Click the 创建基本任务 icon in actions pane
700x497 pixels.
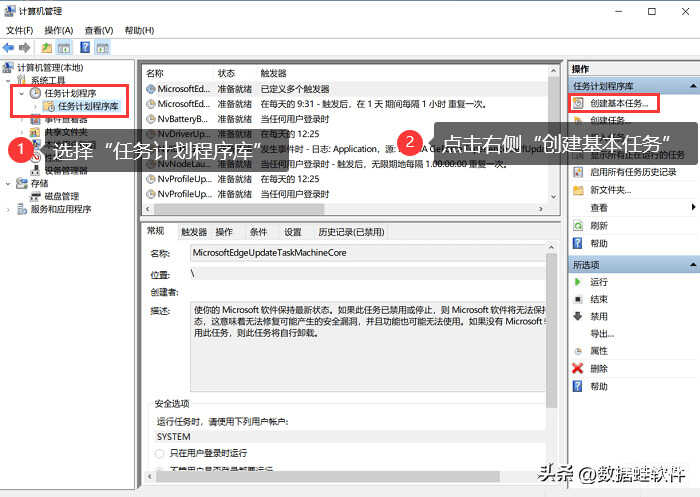pos(578,103)
